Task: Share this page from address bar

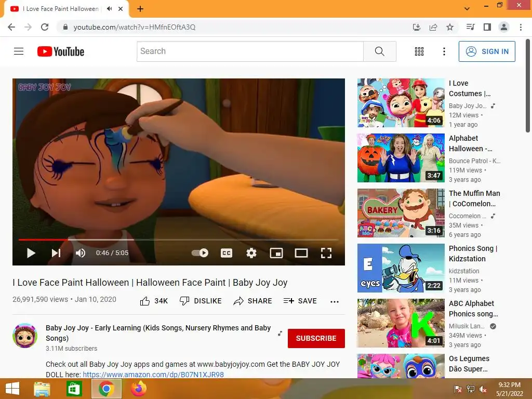Action: (x=433, y=27)
